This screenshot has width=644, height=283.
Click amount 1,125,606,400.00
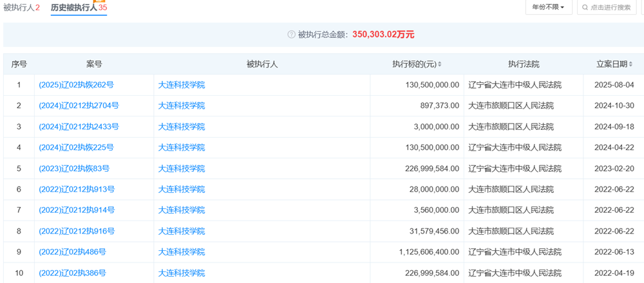coord(429,252)
